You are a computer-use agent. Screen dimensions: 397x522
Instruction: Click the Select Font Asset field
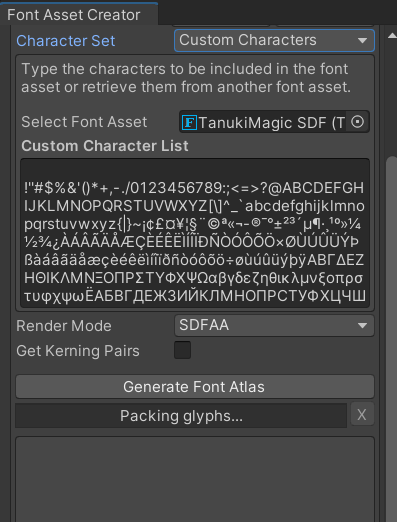(x=274, y=122)
